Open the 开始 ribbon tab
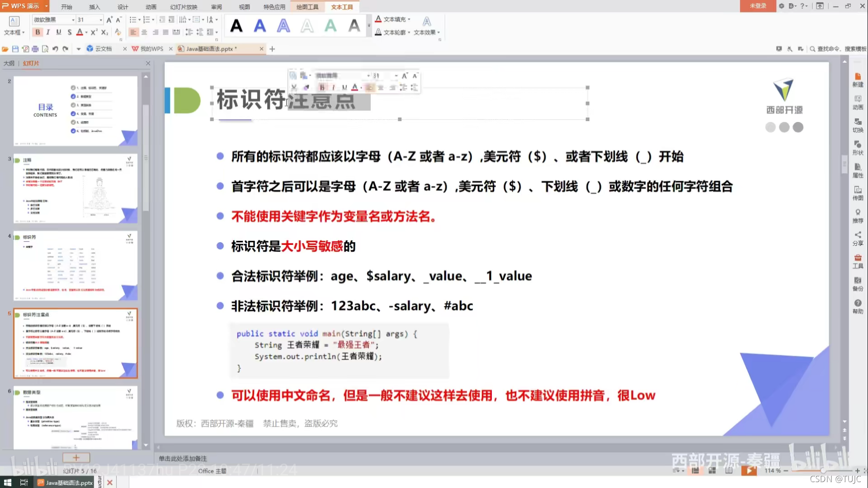Viewport: 868px width, 488px height. point(66,7)
